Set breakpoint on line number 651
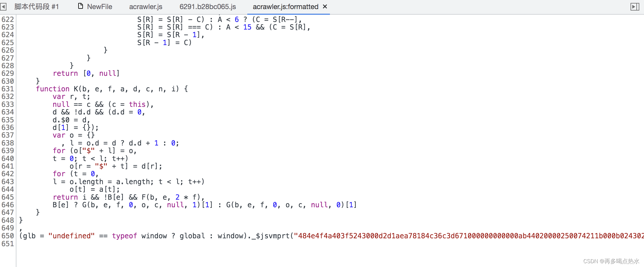 [8, 244]
